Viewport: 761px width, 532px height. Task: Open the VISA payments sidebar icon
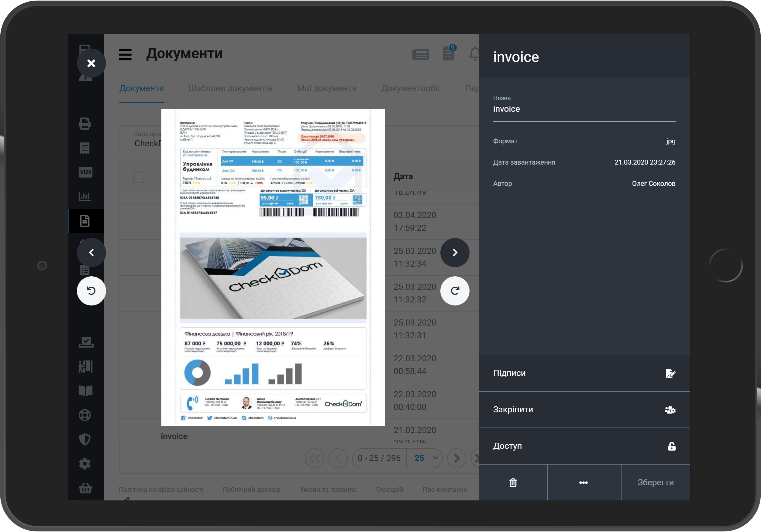point(85,172)
